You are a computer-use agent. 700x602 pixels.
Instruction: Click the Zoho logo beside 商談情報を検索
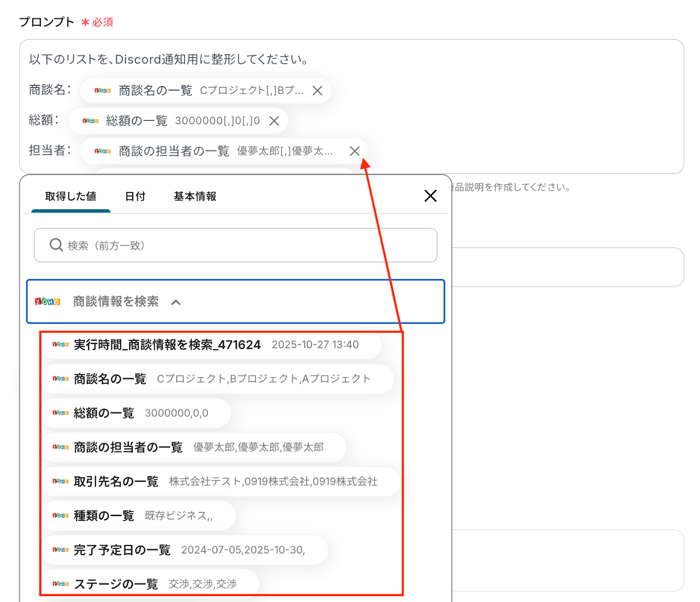pyautogui.click(x=48, y=301)
